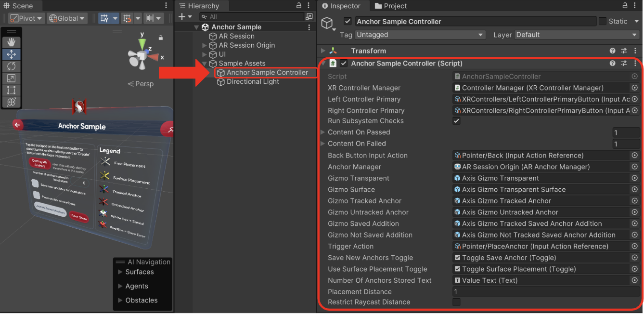Collapse Sample Assets in Hierarchy
Image resolution: width=644 pixels, height=314 pixels.
(205, 64)
